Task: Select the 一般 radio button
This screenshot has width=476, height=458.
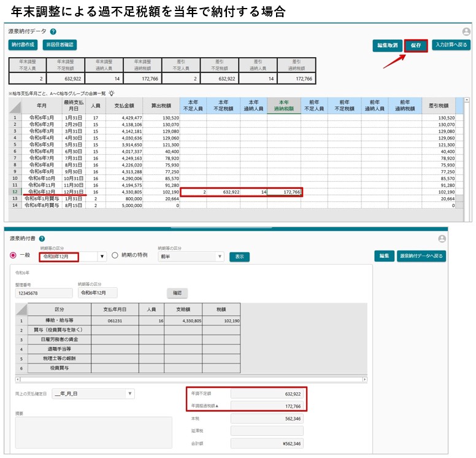Action: (x=13, y=255)
